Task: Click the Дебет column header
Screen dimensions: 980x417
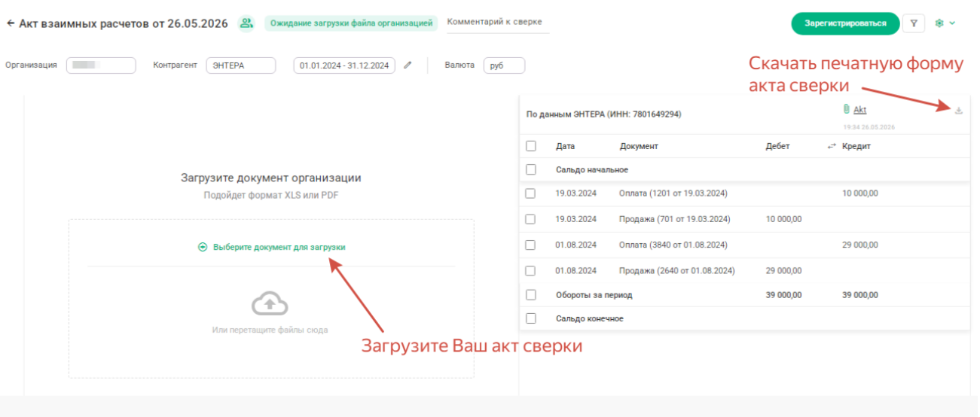Action: pyautogui.click(x=777, y=146)
